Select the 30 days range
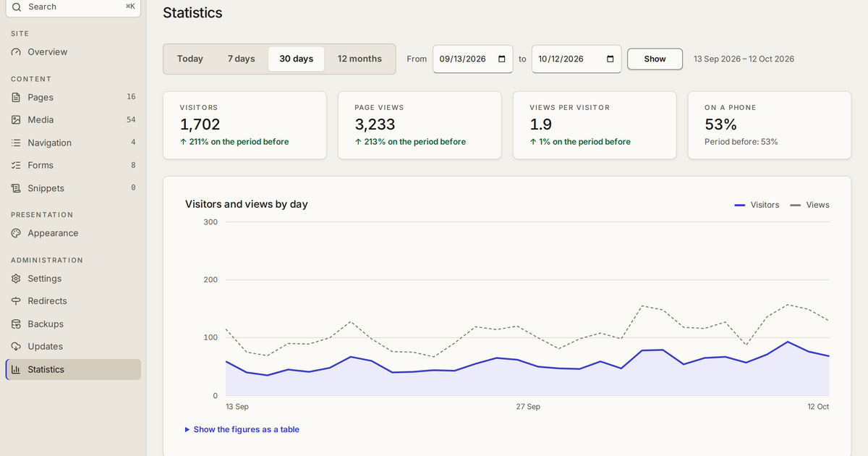Viewport: 868px width, 456px height. tap(297, 59)
